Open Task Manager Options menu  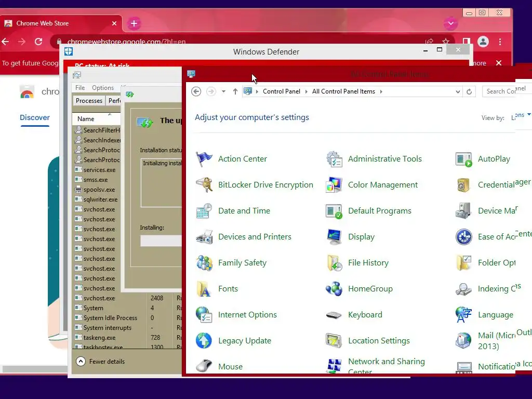coord(103,87)
